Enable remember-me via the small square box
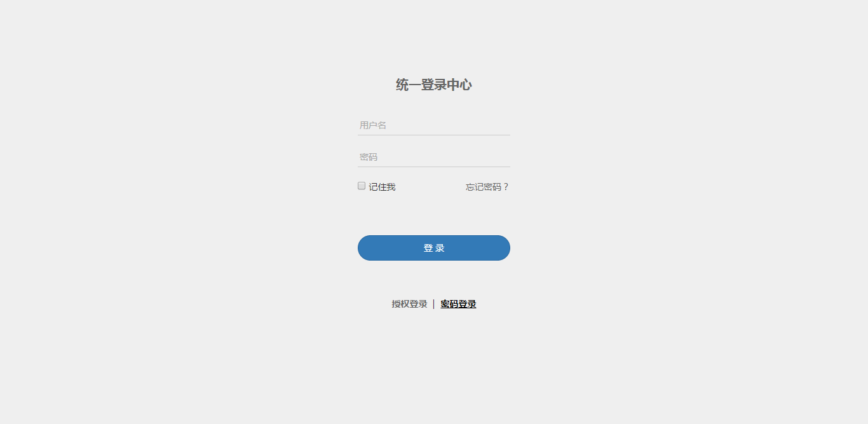Image resolution: width=868 pixels, height=424 pixels. click(362, 186)
